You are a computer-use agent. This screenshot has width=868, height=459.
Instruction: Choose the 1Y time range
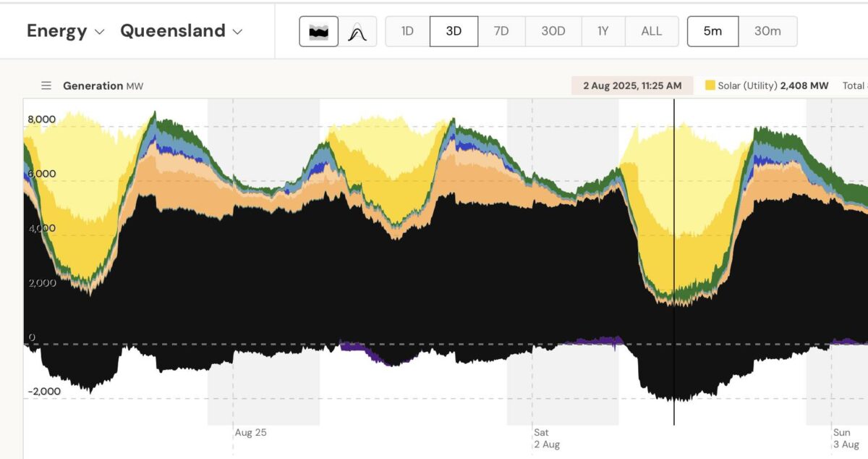pos(603,31)
